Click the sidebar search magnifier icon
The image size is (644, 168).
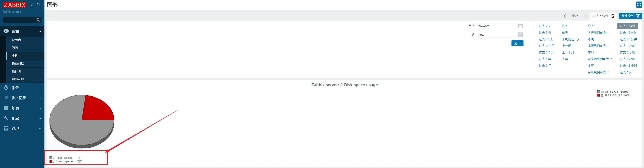38,20
